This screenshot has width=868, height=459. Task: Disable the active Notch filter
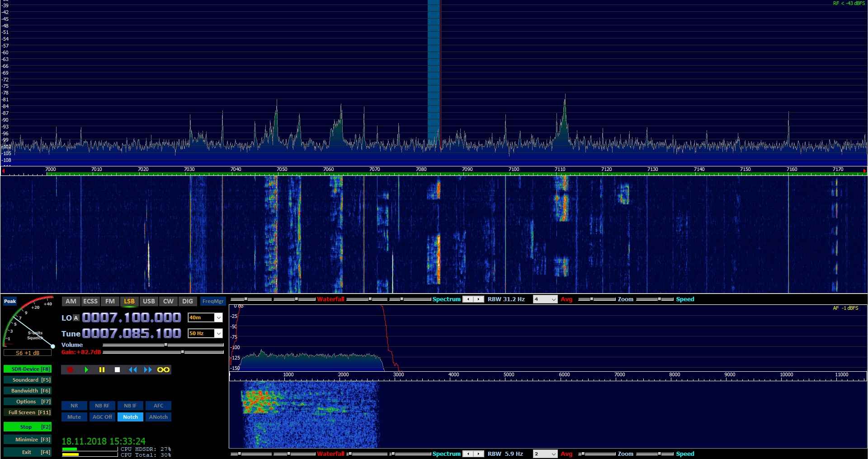(130, 417)
